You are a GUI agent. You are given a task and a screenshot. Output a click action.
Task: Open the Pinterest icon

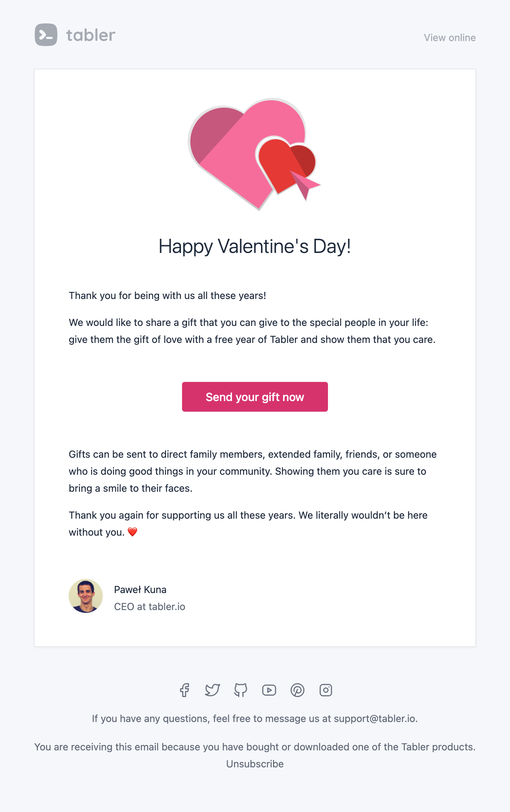[x=297, y=690]
